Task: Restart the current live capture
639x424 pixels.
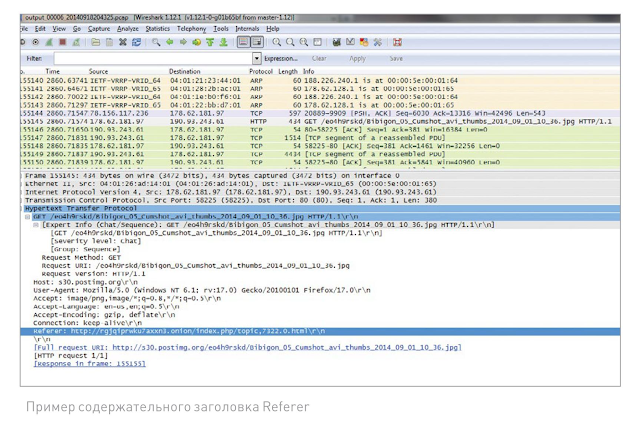Action: pos(76,42)
